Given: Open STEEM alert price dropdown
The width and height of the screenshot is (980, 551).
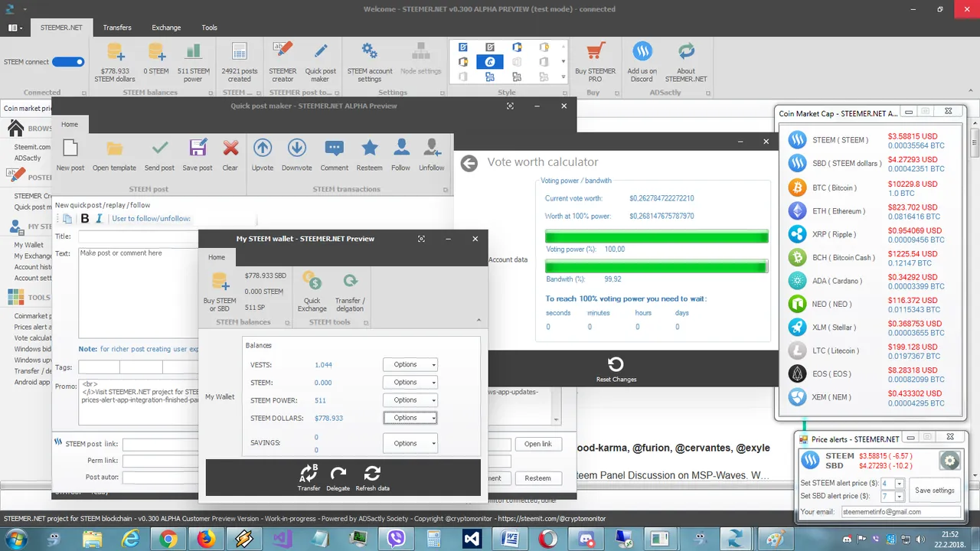Looking at the screenshot, I should tap(899, 484).
